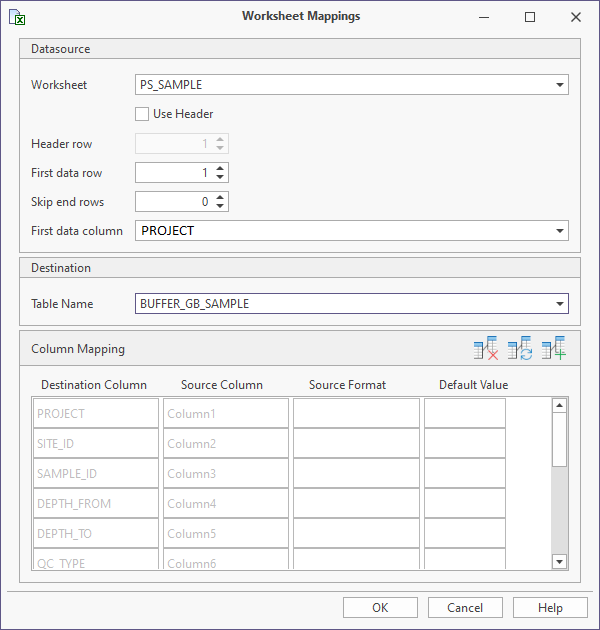Click the remove column mapping icon
Image resolution: width=600 pixels, height=630 pixels.
486,349
